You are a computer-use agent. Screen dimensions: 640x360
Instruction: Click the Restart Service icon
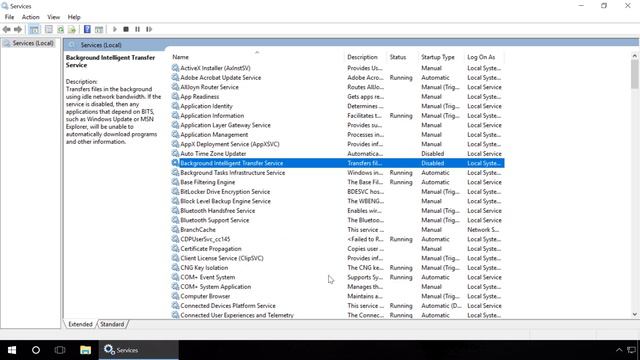[149, 29]
